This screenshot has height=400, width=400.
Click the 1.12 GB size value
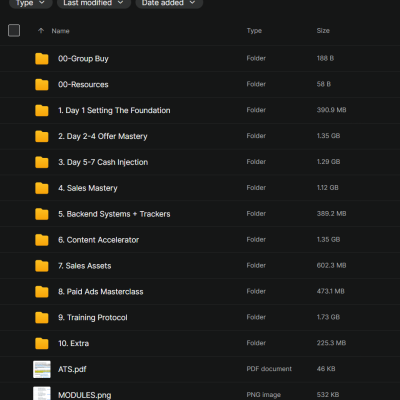(328, 188)
